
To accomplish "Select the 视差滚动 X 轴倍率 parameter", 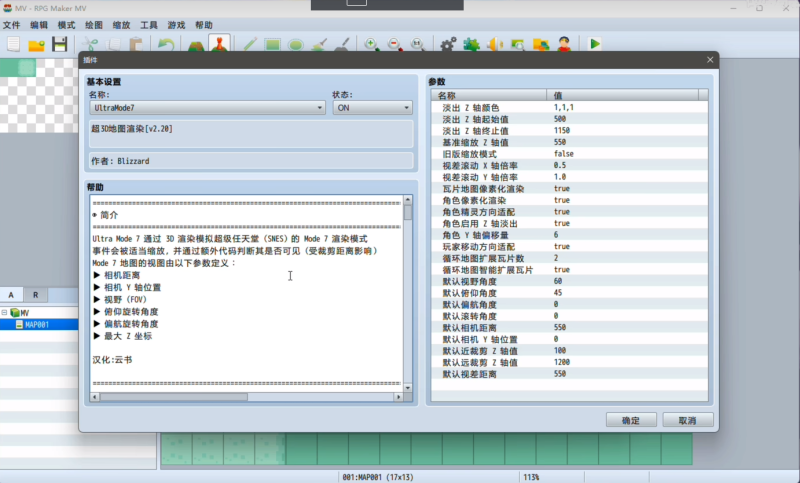I will coord(569,165).
